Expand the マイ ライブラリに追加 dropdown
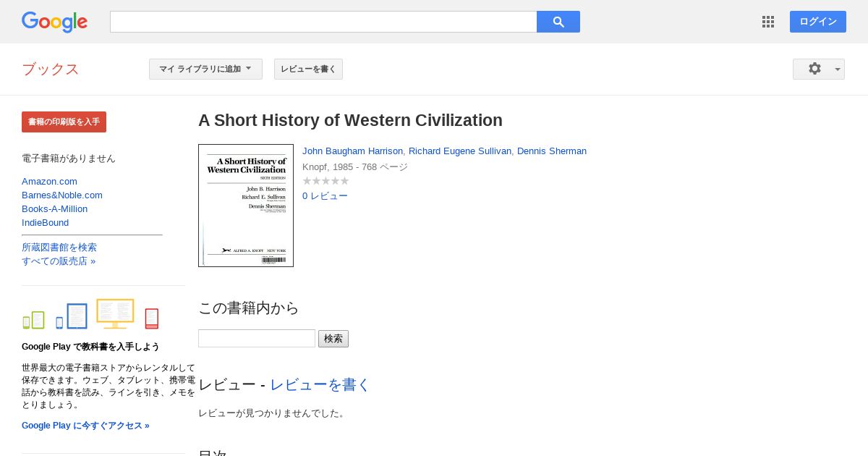868x456 pixels. coord(205,69)
